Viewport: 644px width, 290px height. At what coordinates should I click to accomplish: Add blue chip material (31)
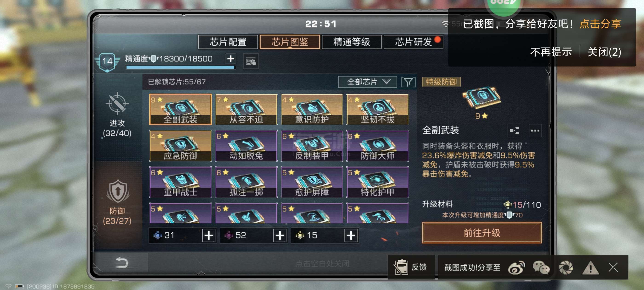pos(209,235)
